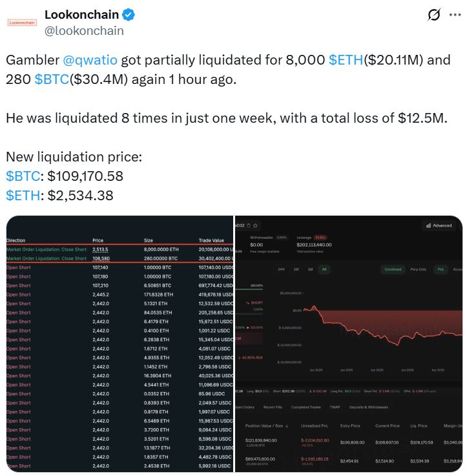Click the star favorite icon in dashboard image

pyautogui.click(x=256, y=225)
